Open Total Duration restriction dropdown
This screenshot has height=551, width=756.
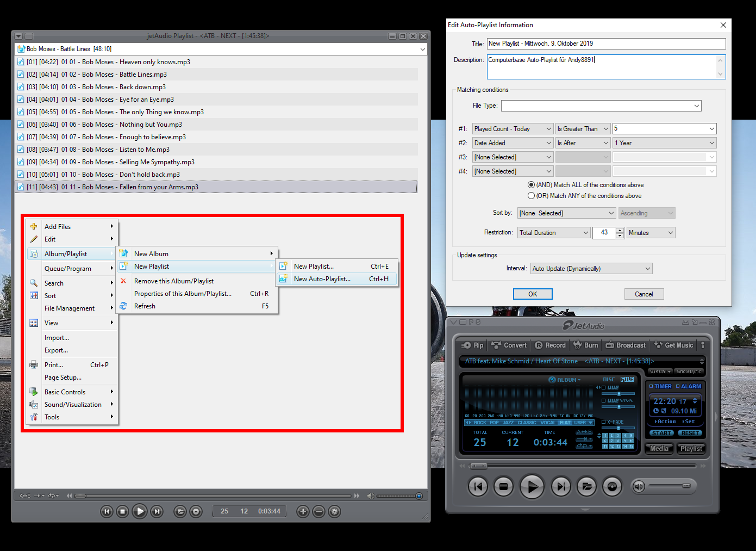coord(554,233)
